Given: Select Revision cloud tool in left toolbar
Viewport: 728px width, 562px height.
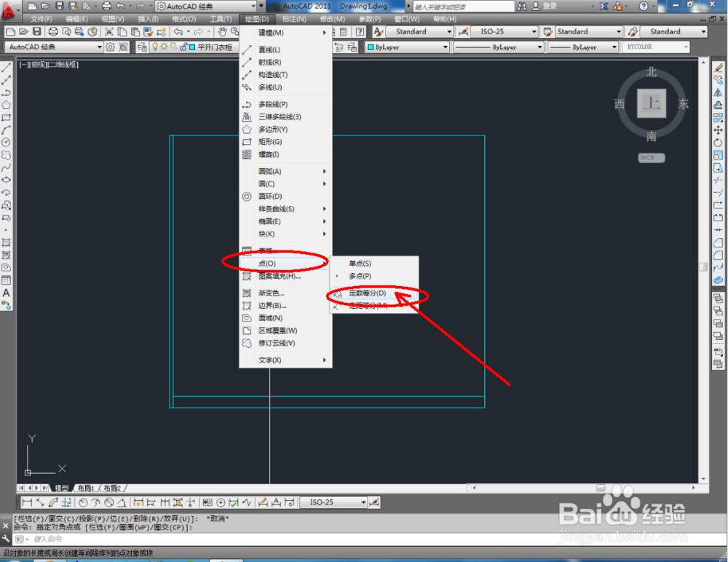Looking at the screenshot, I should tap(6, 154).
